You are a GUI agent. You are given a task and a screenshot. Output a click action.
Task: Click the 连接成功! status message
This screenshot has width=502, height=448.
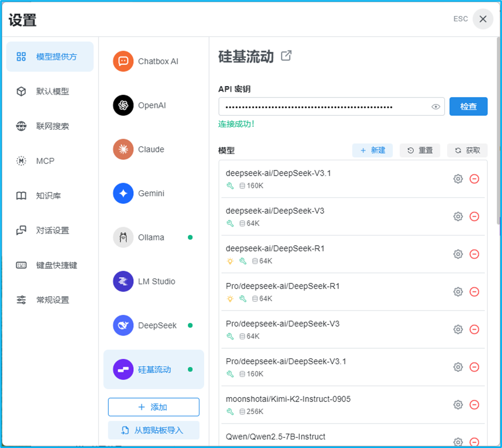236,124
